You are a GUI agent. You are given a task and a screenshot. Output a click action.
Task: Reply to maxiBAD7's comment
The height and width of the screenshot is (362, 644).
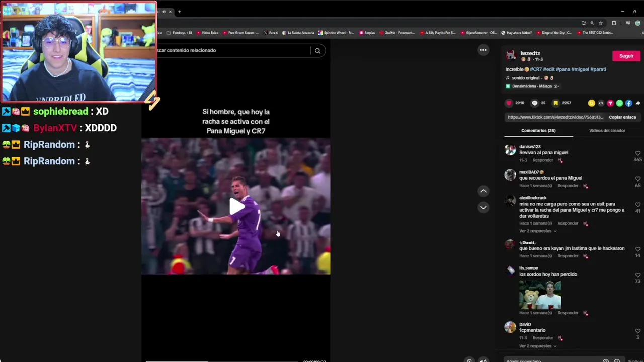pyautogui.click(x=568, y=186)
